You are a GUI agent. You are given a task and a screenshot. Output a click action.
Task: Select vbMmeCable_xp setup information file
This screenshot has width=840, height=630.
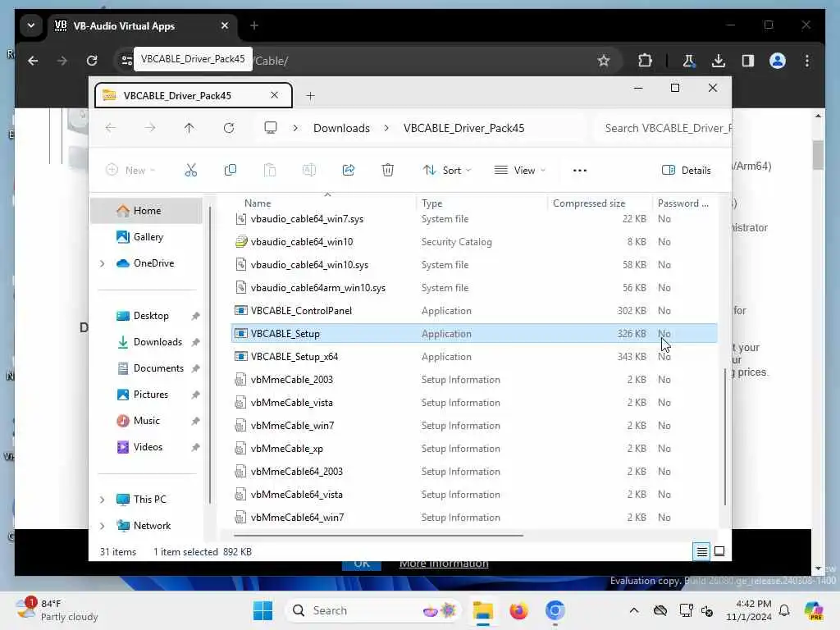tap(474, 449)
